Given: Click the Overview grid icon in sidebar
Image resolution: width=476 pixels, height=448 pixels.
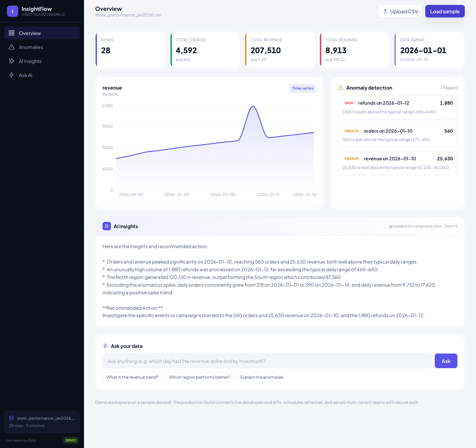Looking at the screenshot, I should [12, 33].
